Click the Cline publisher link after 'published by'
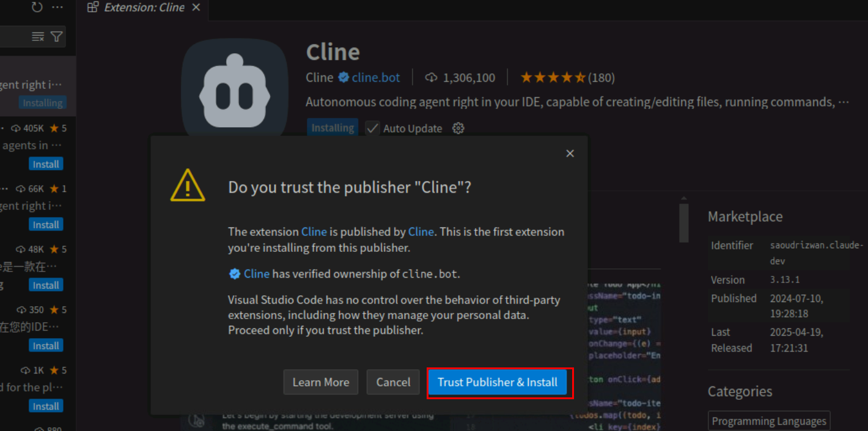 421,232
